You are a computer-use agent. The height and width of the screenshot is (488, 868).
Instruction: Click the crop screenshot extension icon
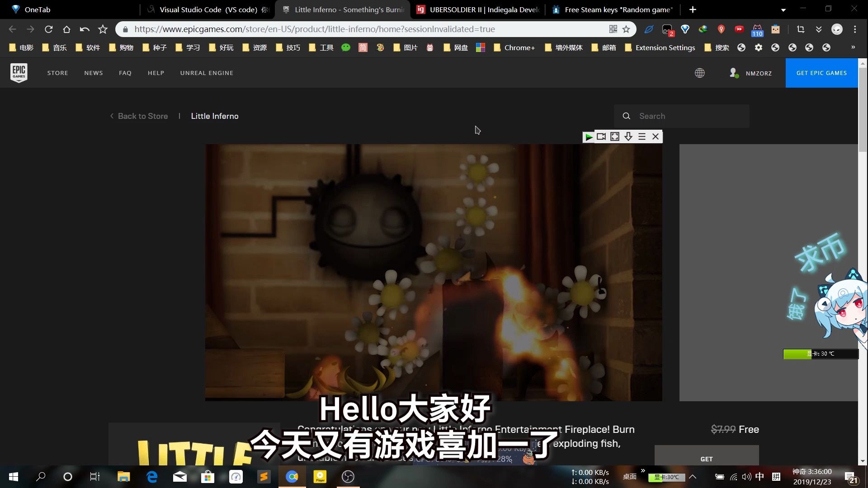coord(801,29)
